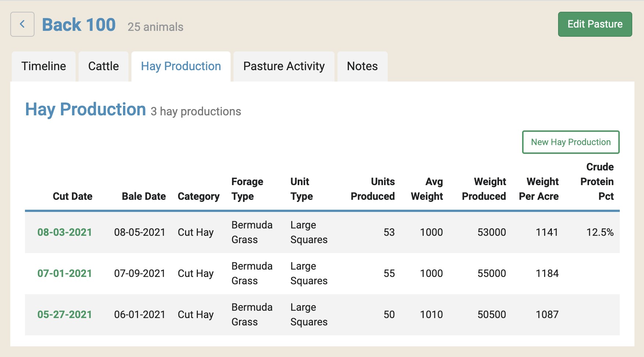The width and height of the screenshot is (644, 357).
Task: Switch to the Timeline tab
Action: click(44, 66)
